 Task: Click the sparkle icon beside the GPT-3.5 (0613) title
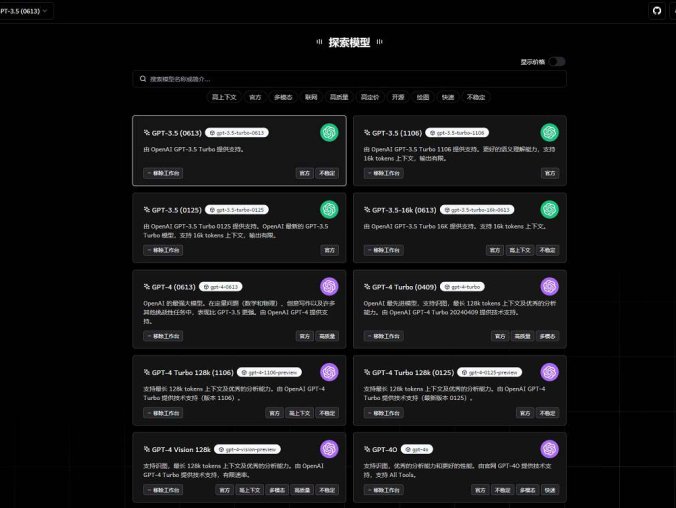click(x=147, y=133)
